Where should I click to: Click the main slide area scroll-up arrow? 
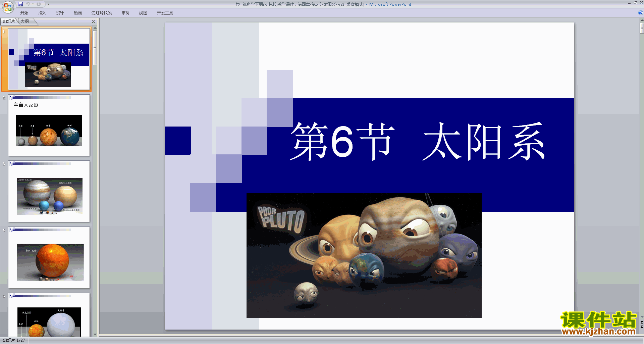(x=642, y=20)
